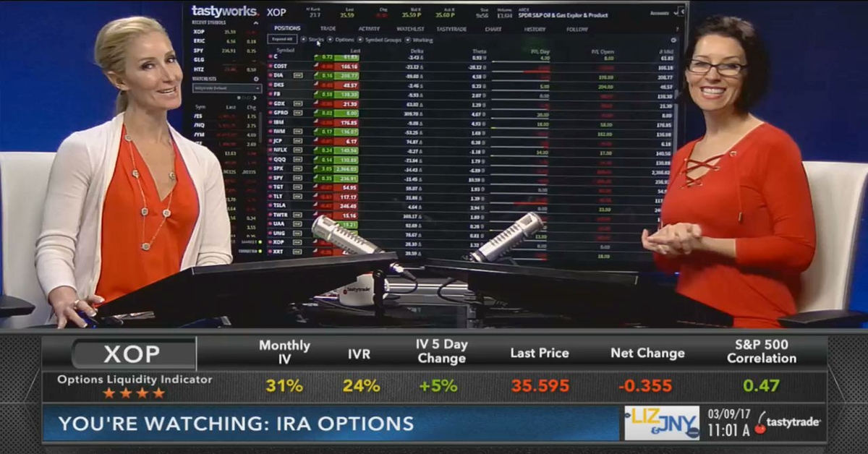Click the Options Liquidity Indicator stars

point(134,390)
